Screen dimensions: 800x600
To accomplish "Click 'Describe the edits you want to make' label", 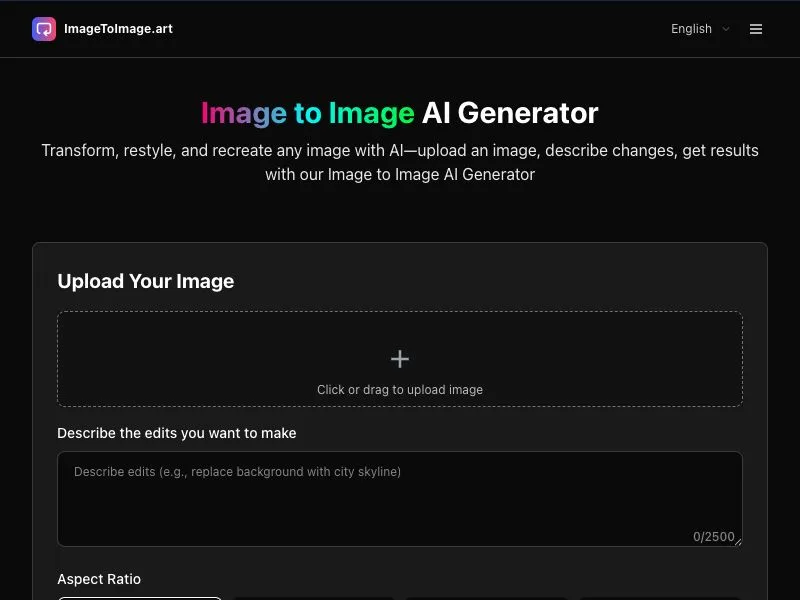I will (x=177, y=433).
